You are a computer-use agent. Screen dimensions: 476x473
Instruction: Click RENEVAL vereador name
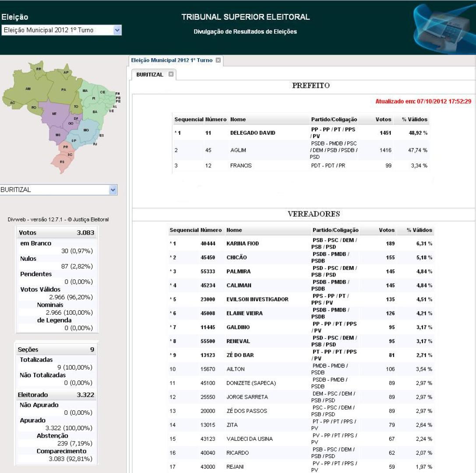(x=238, y=341)
